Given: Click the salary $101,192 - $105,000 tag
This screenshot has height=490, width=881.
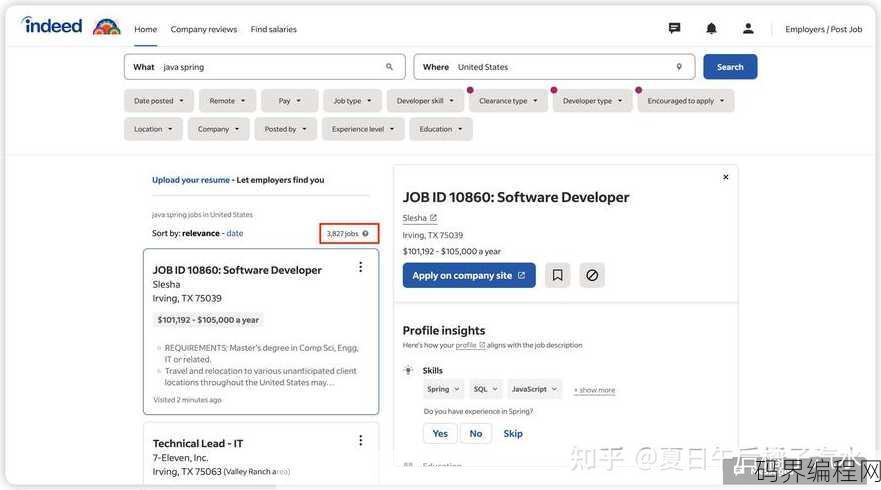Looking at the screenshot, I should click(x=208, y=320).
